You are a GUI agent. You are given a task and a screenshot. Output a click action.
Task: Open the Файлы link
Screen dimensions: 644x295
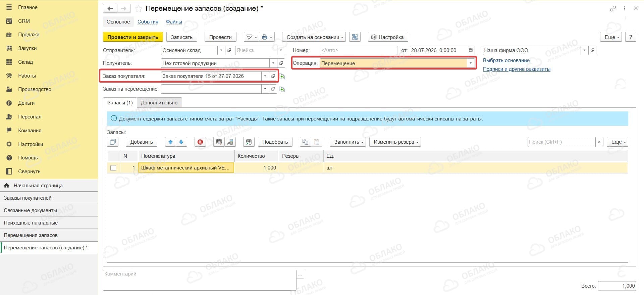[174, 22]
